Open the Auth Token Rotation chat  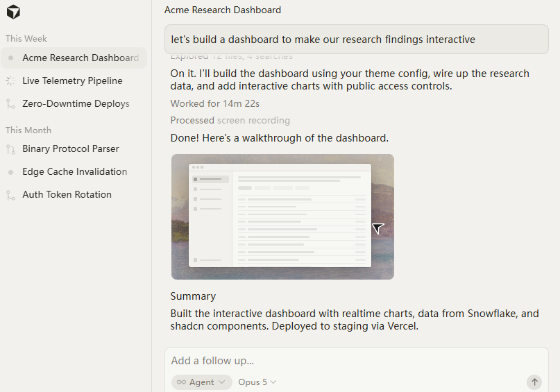coord(74,194)
